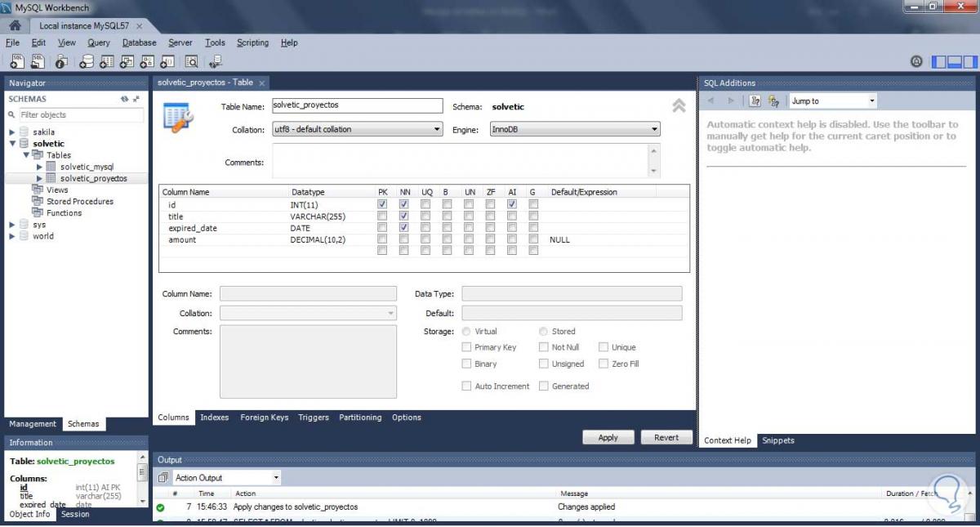Screen dimensions: 980x527
Task: Click the Revert button
Action: 666,438
